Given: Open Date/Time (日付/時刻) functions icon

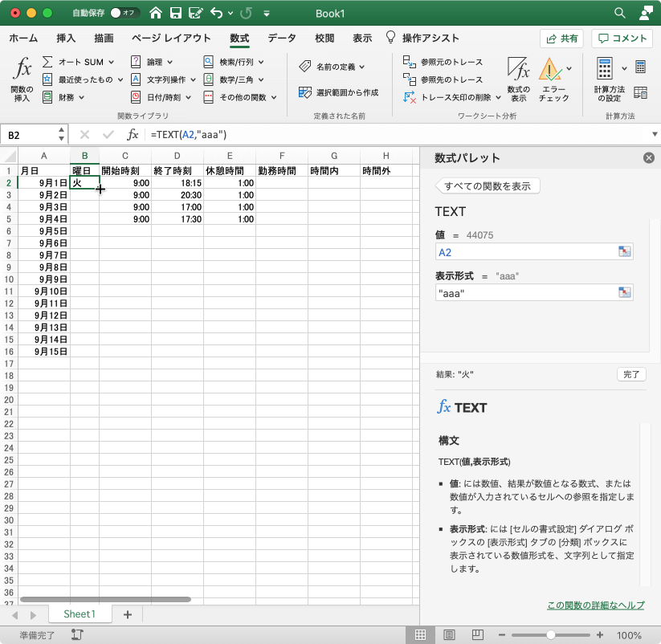Looking at the screenshot, I should [135, 97].
